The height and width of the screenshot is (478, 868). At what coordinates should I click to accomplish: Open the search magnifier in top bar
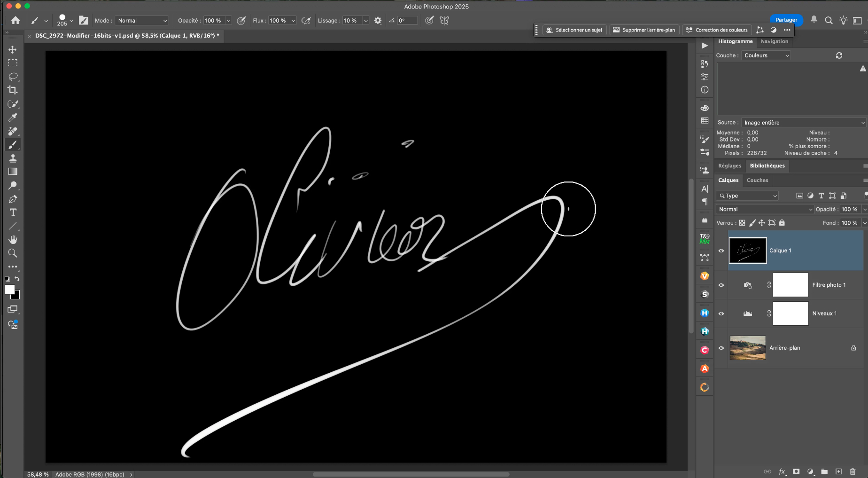pyautogui.click(x=829, y=20)
